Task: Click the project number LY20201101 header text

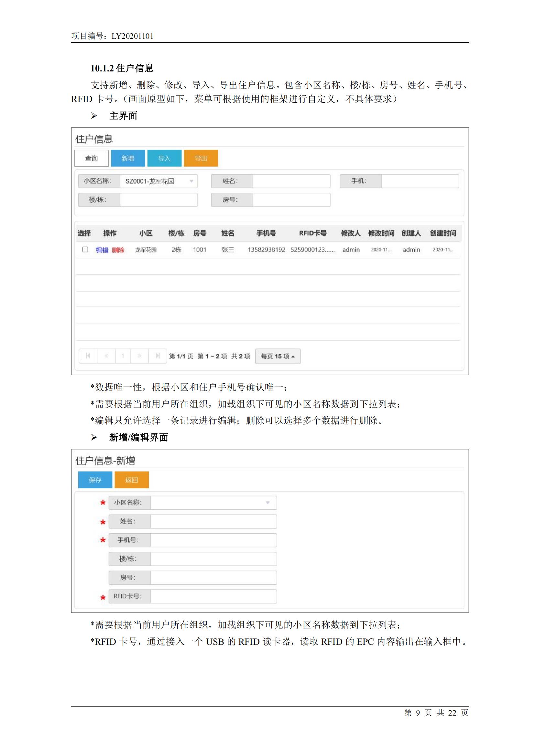Action: [x=132, y=36]
